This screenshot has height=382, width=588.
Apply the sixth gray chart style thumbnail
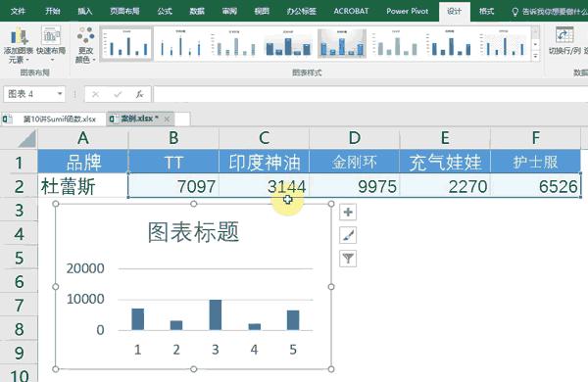(x=396, y=44)
